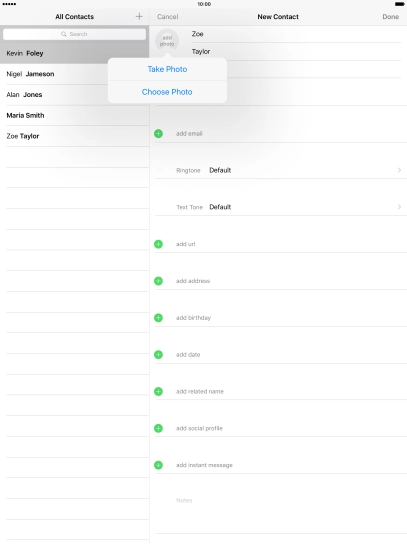407x544 pixels.
Task: Tap the green plus for add instant message
Action: point(158,465)
